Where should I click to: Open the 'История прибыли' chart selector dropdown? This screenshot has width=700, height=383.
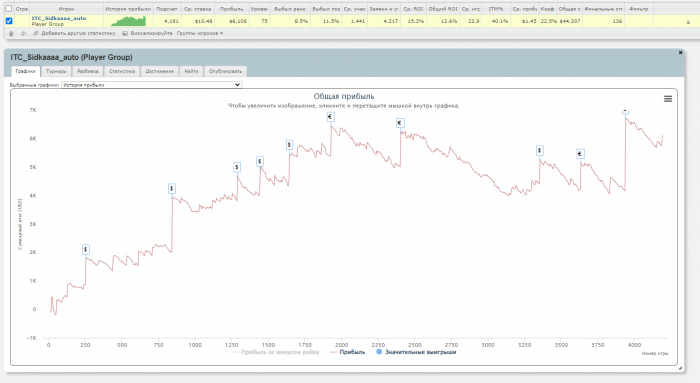pyautogui.click(x=151, y=85)
